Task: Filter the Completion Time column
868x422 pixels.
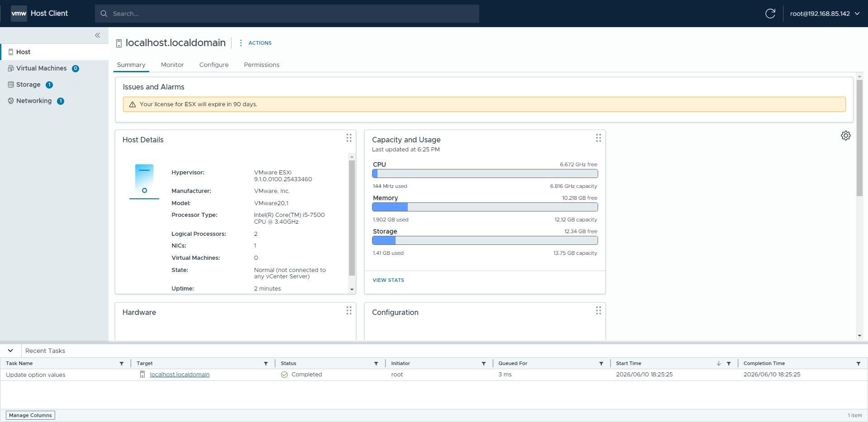Action: (x=859, y=364)
